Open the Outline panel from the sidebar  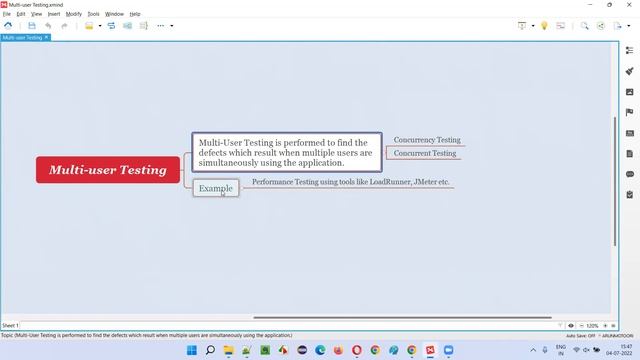(629, 50)
